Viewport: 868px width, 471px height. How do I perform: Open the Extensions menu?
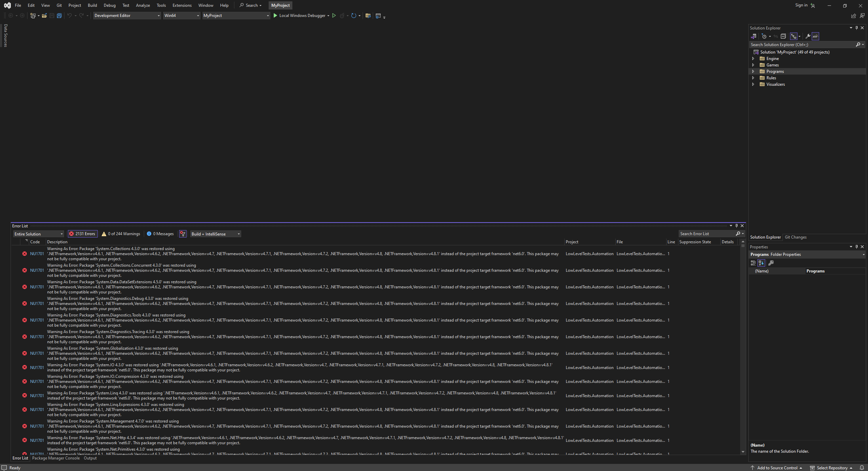tap(182, 5)
